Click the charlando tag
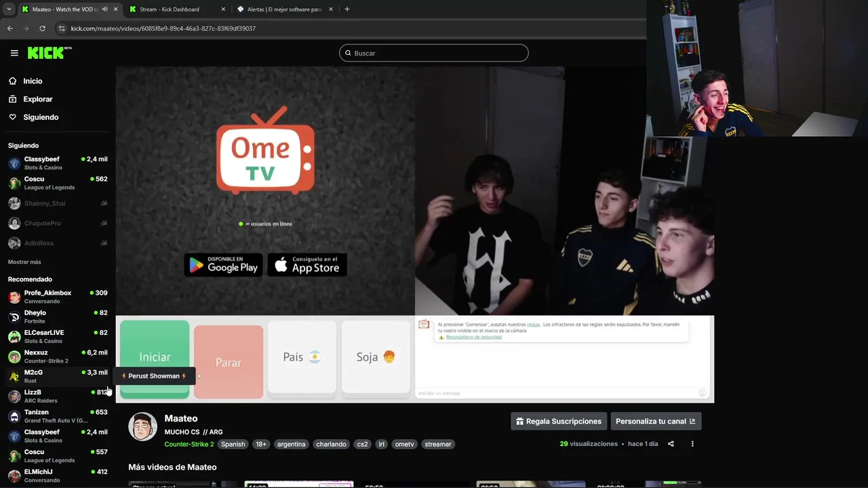Viewport: 868px width, 488px height. click(331, 444)
